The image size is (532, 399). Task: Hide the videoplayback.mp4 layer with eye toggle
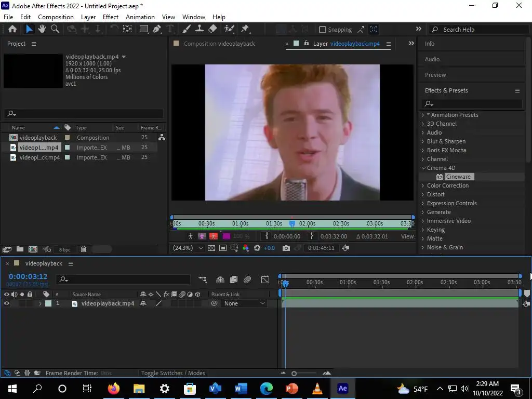[6, 303]
